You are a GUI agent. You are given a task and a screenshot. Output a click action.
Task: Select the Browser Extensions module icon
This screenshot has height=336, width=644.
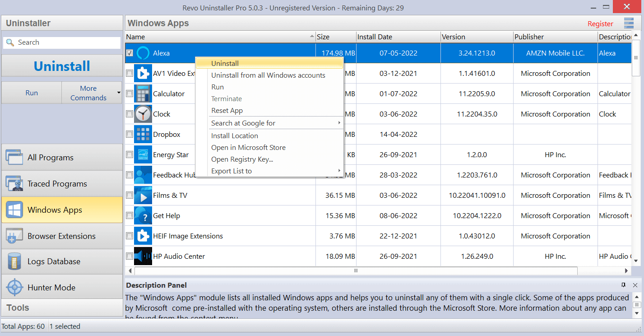tap(14, 236)
